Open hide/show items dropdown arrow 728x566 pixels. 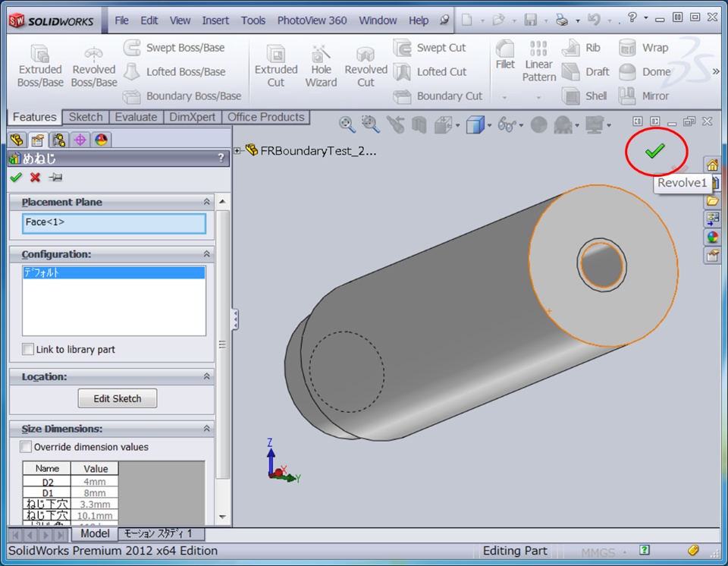521,125
